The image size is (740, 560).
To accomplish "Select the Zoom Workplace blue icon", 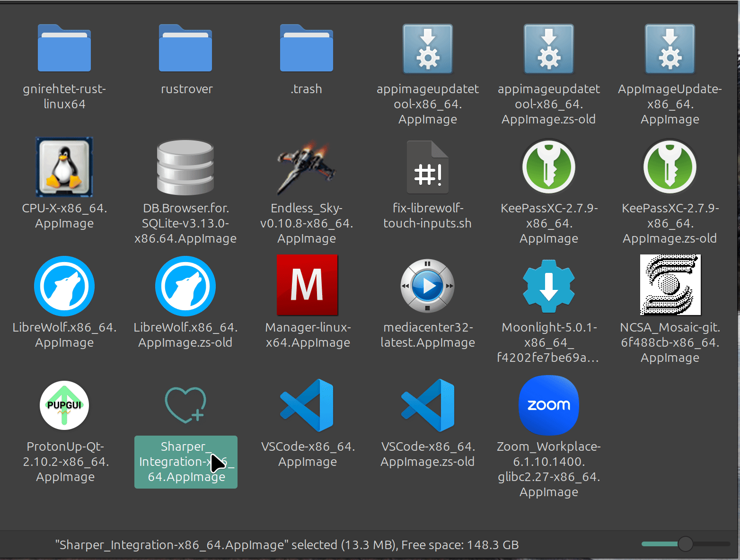I will pos(549,405).
